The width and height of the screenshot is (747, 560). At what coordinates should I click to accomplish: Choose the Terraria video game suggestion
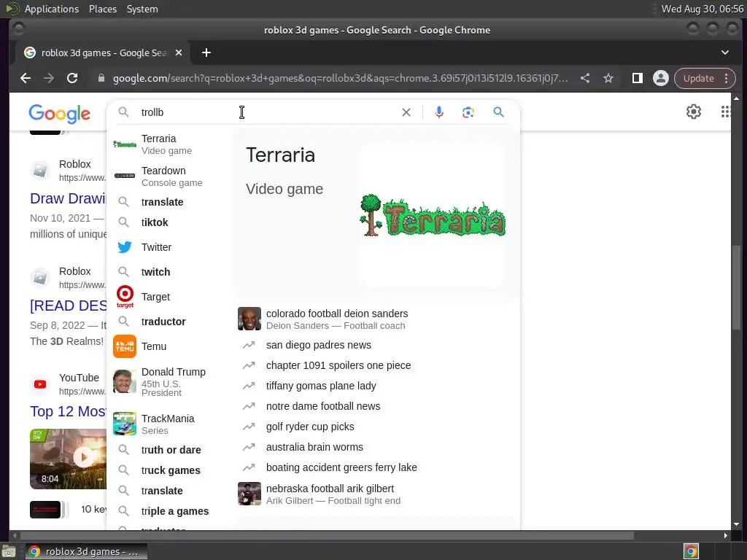click(171, 144)
